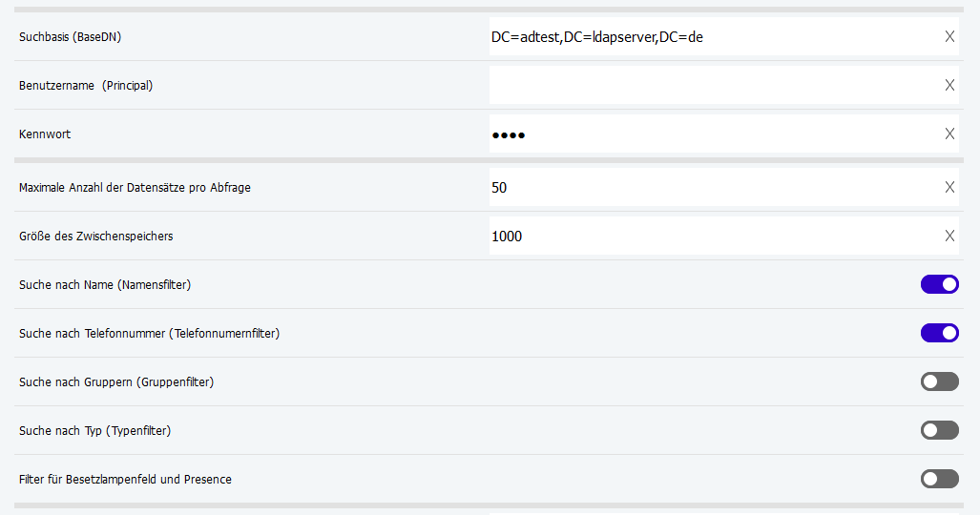
Task: Clear the Suchbasis (BaseDN) field with X
Action: (x=949, y=37)
